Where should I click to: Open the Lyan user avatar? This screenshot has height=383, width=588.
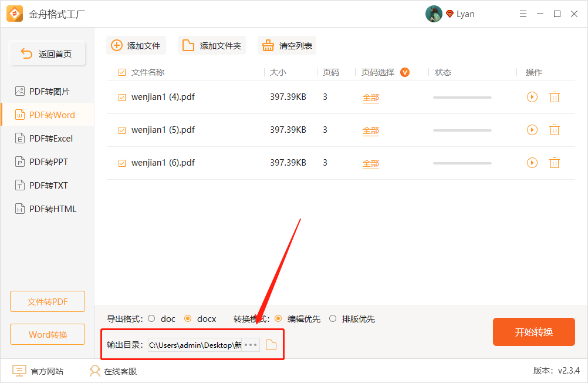click(434, 14)
